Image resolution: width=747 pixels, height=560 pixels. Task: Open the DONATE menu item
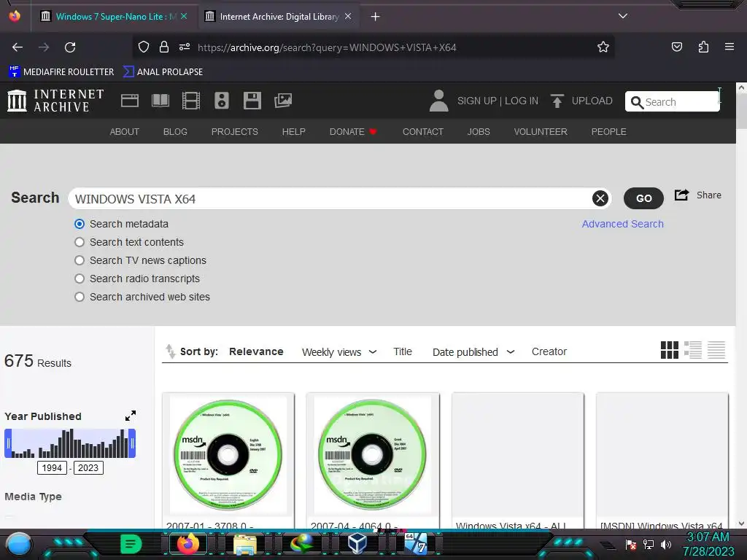(x=353, y=131)
